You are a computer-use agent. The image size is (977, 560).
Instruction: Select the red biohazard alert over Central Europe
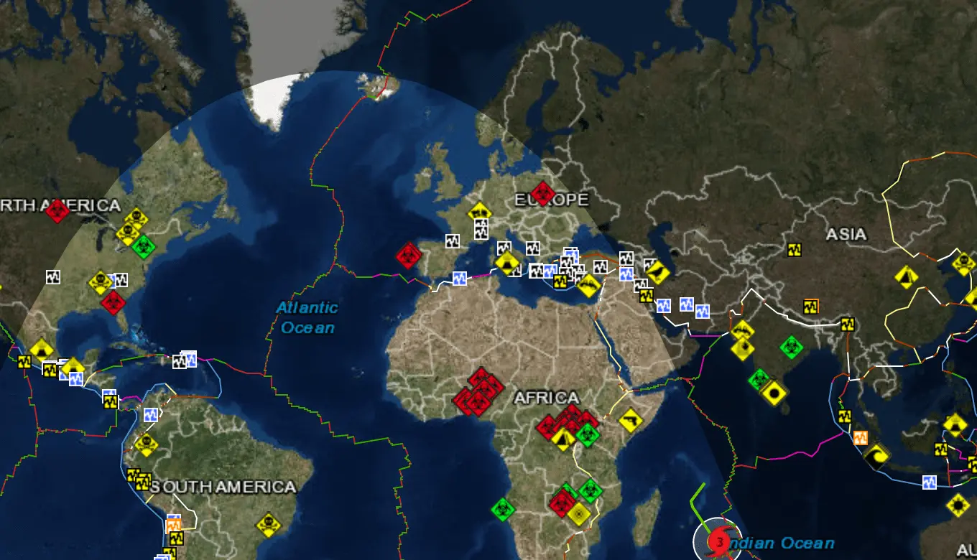coord(542,194)
